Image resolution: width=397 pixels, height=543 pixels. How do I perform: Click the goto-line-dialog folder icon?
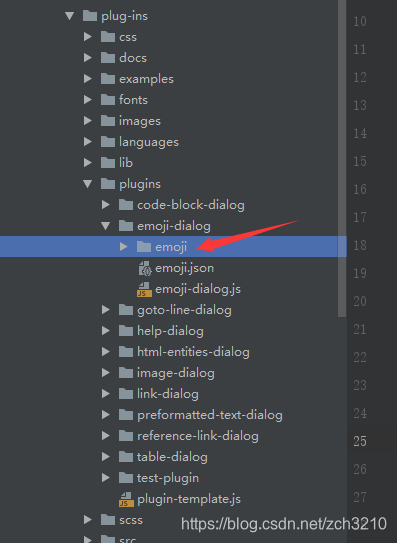click(x=126, y=310)
